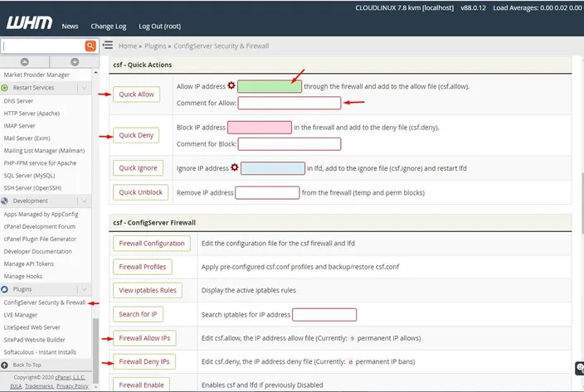This screenshot has width=584, height=392.
Task: Go to Home breadcrumb
Action: click(128, 46)
